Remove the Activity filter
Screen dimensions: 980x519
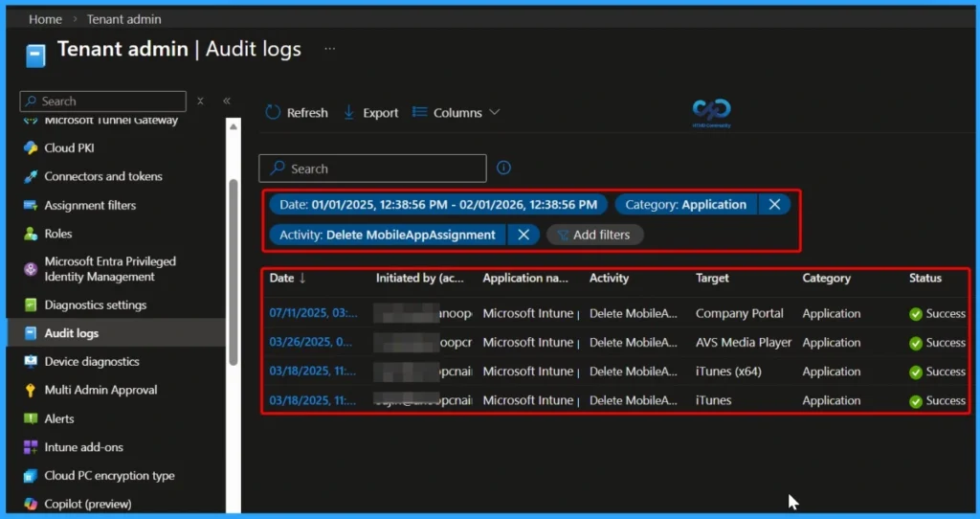[523, 235]
